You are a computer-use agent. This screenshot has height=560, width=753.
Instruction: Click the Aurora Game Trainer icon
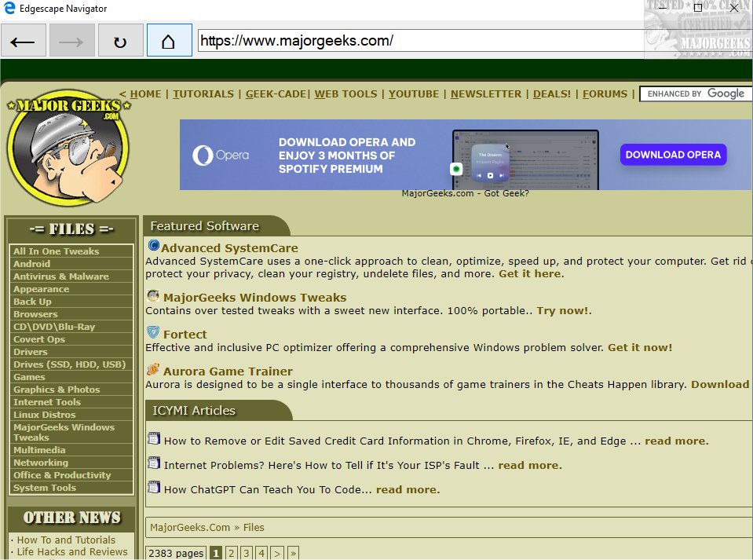(153, 369)
